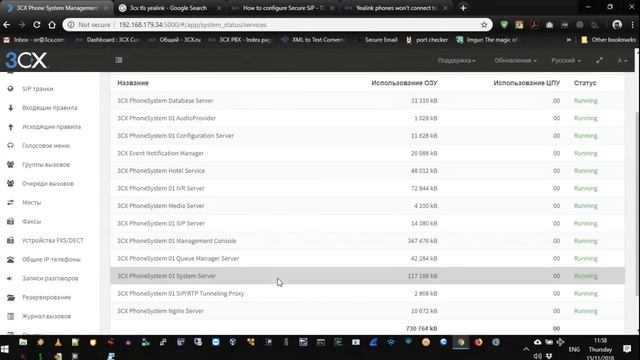Select 3CX PhoneSystem Media Server row
Screen dimensions: 640x360
(367, 206)
